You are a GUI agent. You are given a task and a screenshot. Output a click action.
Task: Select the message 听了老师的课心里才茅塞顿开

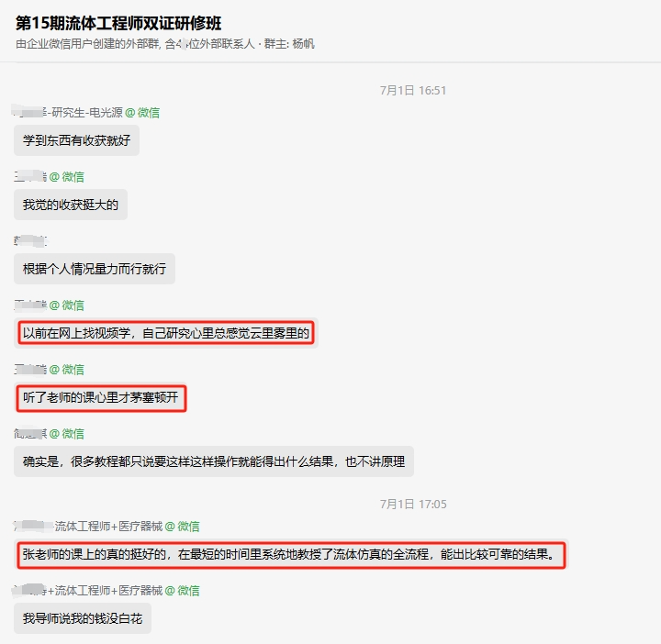tap(101, 397)
